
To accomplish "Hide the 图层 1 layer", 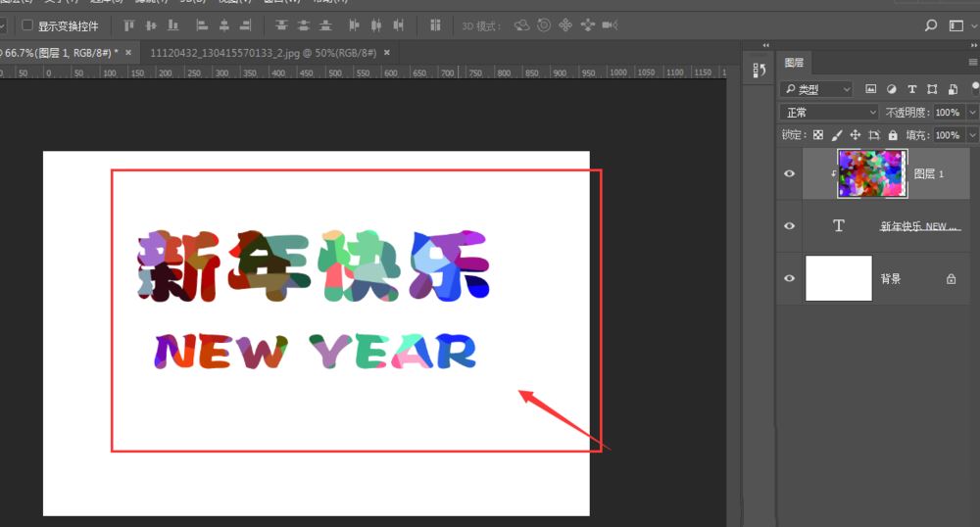I will pos(789,173).
